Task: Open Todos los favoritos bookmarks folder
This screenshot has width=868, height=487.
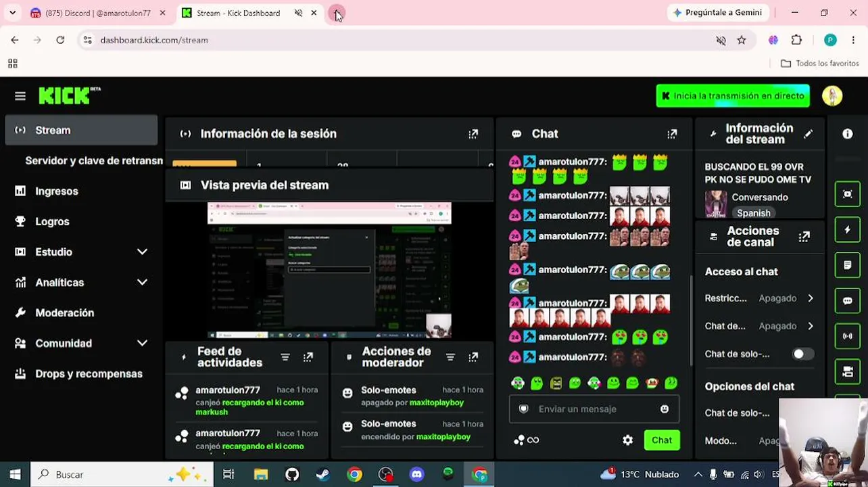Action: [819, 64]
